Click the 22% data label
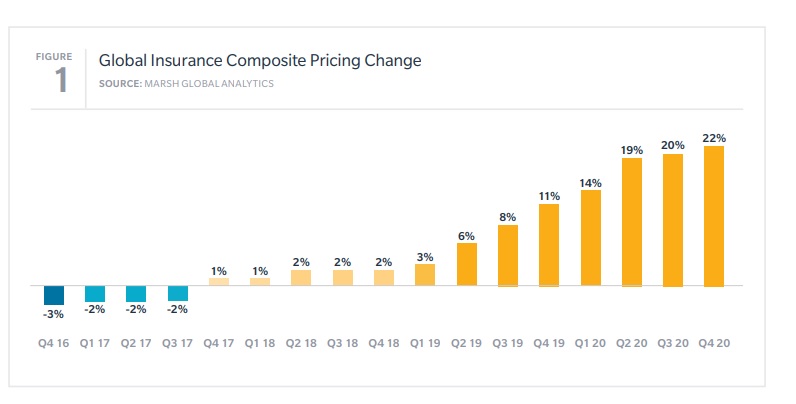The height and width of the screenshot is (404, 796). click(714, 137)
